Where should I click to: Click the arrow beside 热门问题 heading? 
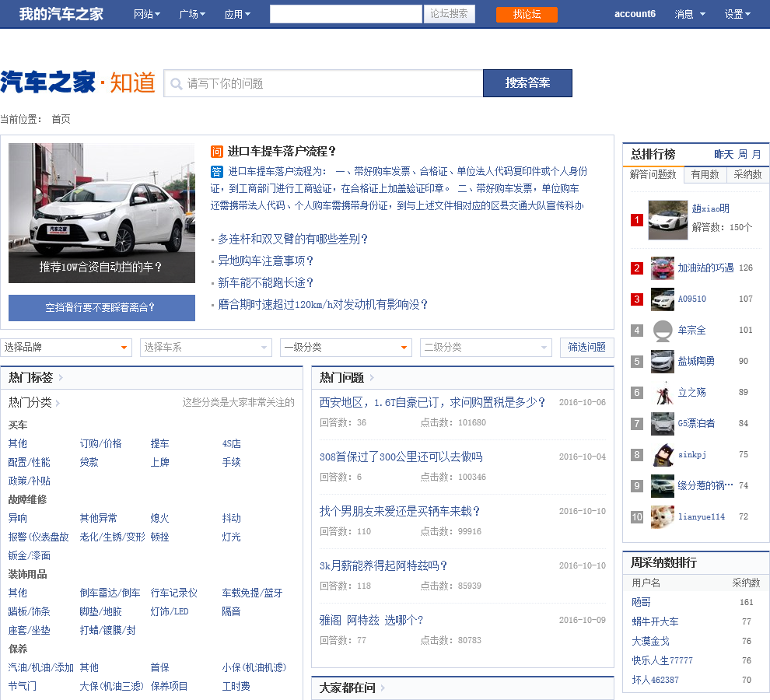click(372, 378)
